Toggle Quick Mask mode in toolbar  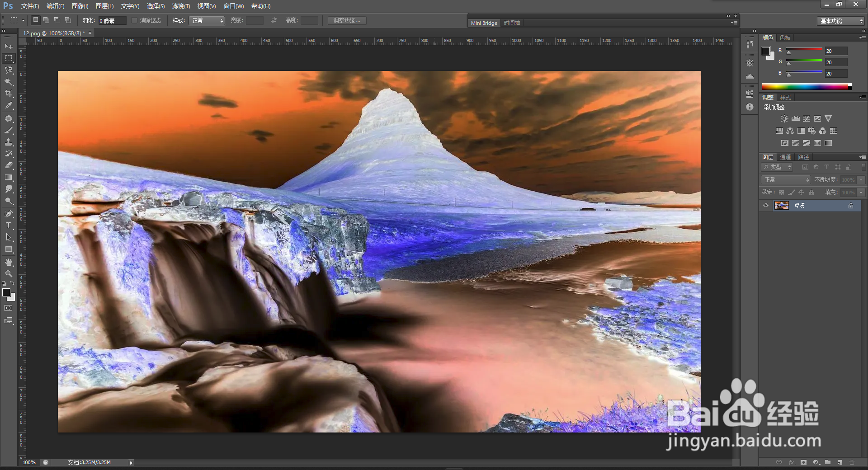[x=9, y=308]
